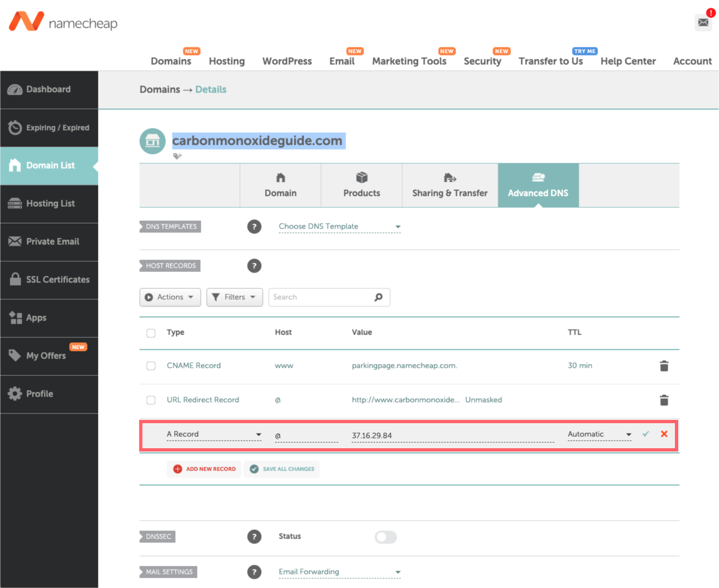Screen dimensions: 719x588
Task: Click the Unmasked redirect type label
Action: point(483,400)
